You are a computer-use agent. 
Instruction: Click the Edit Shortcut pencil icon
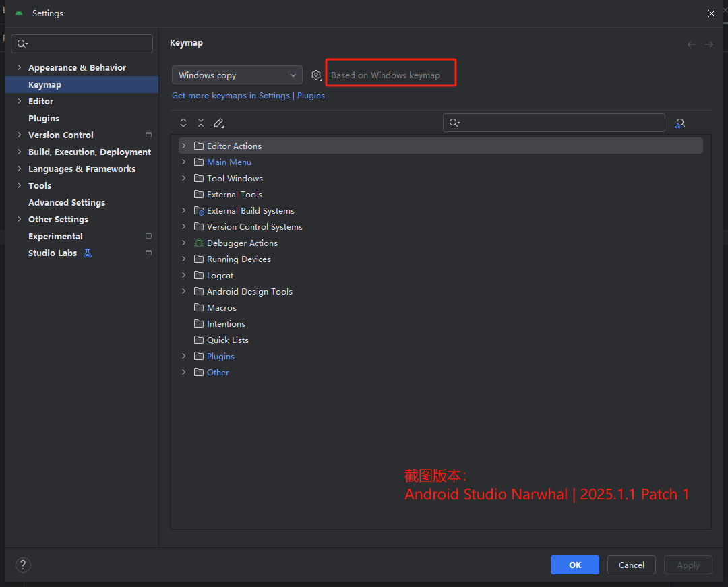[218, 123]
